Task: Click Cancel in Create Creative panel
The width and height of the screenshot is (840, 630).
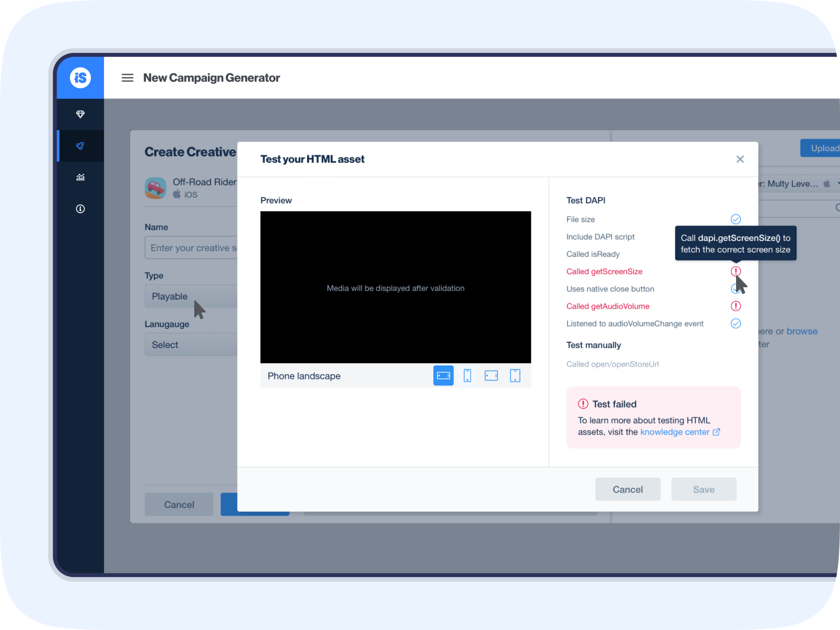Action: point(179,505)
